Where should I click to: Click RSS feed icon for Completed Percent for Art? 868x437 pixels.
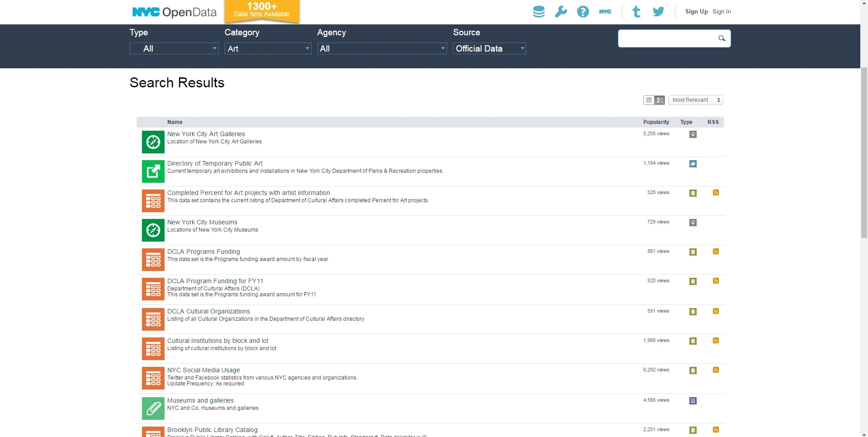(716, 193)
